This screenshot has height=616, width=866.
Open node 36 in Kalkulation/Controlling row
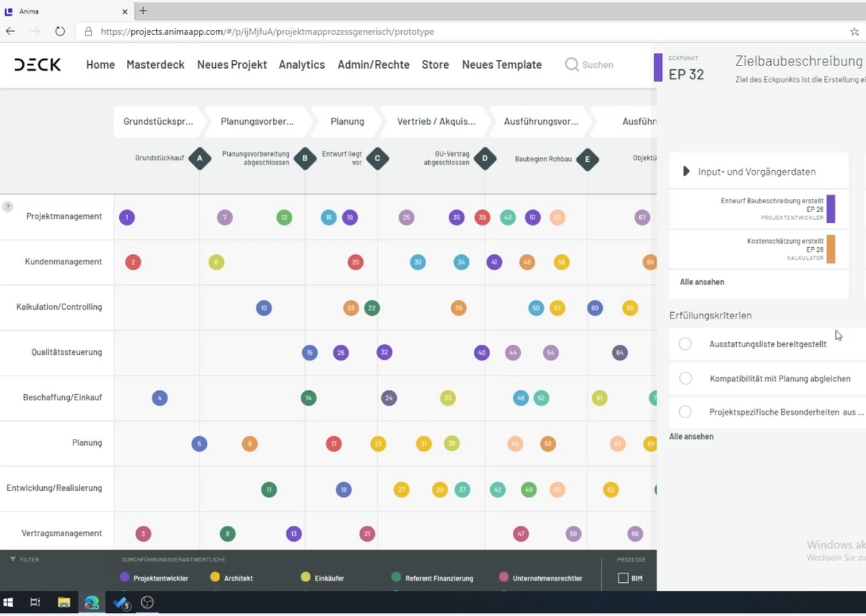click(459, 308)
